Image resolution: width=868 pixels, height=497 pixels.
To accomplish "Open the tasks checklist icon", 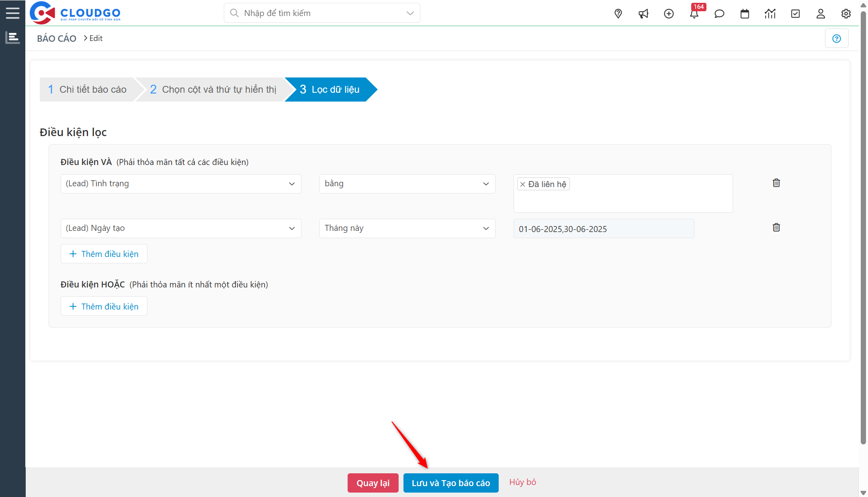I will pos(795,13).
